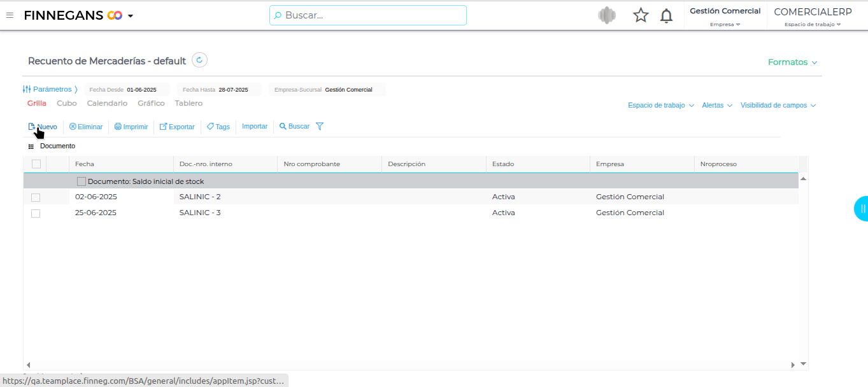Open the Visibilidad de campos dropdown
Image resolution: width=868 pixels, height=387 pixels.
coord(778,106)
